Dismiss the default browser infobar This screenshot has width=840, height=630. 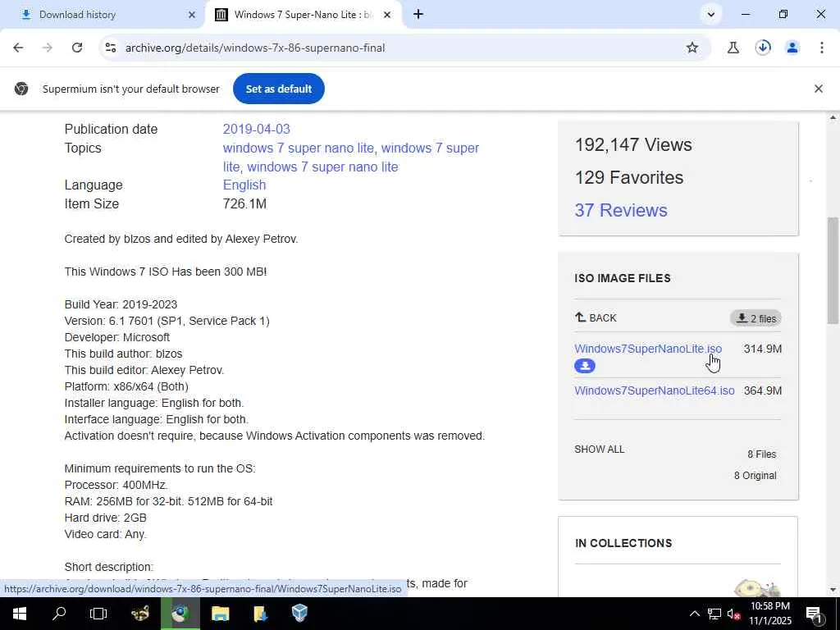818,89
